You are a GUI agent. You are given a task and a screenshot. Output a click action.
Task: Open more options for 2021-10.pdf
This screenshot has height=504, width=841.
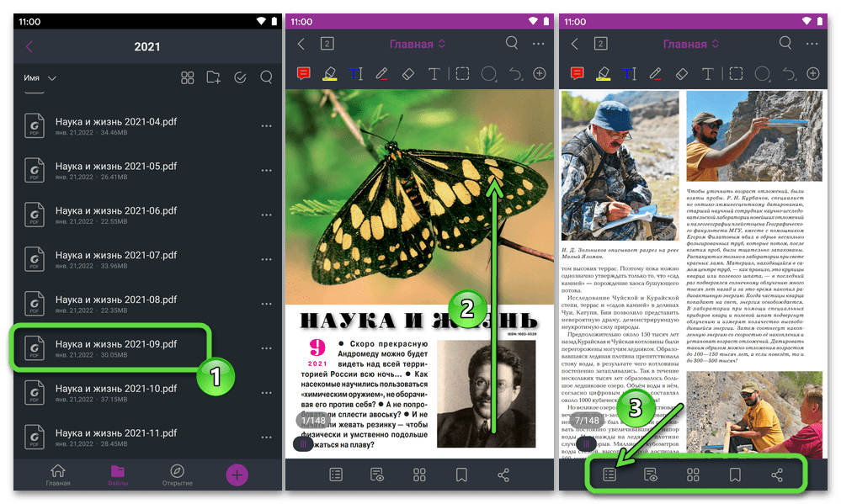(266, 393)
